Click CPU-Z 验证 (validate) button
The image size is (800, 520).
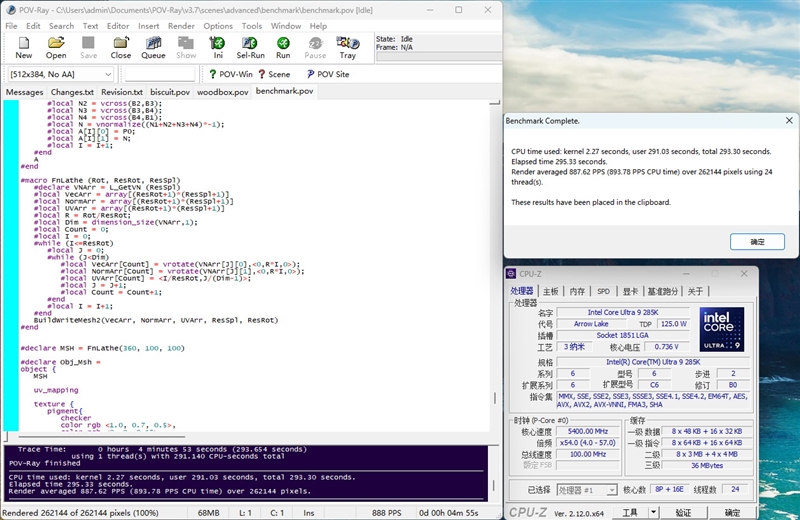click(x=683, y=512)
